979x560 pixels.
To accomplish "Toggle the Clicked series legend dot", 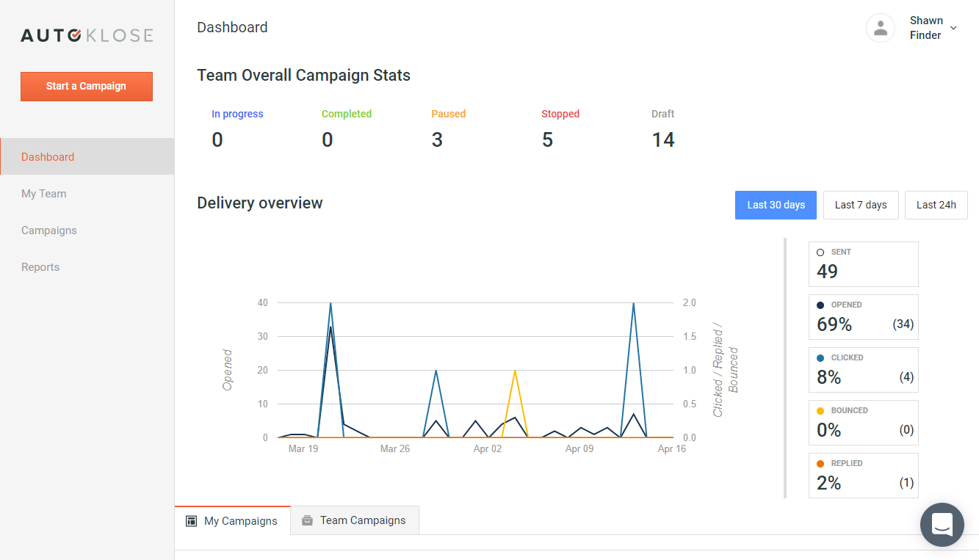I will point(820,358).
